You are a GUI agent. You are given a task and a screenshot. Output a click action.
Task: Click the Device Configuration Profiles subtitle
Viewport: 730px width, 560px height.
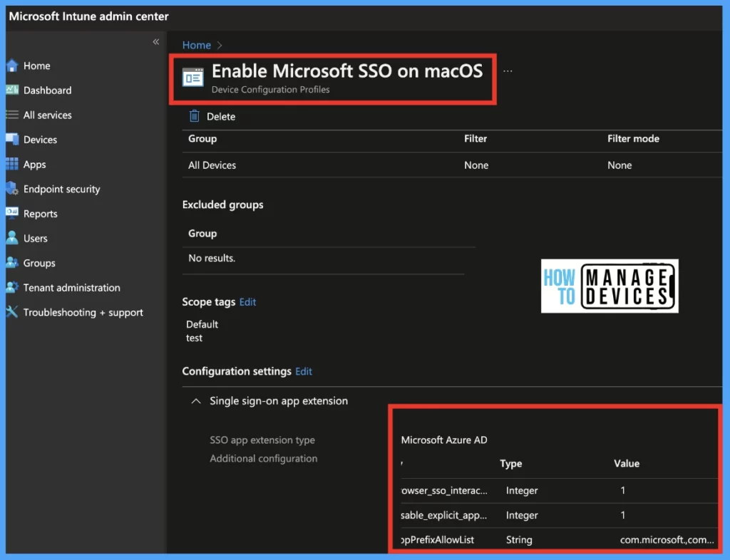click(x=270, y=89)
